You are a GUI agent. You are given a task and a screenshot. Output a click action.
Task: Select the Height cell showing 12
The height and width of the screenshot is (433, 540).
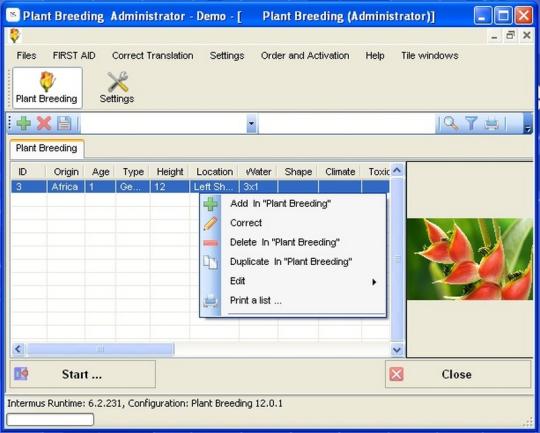[170, 187]
